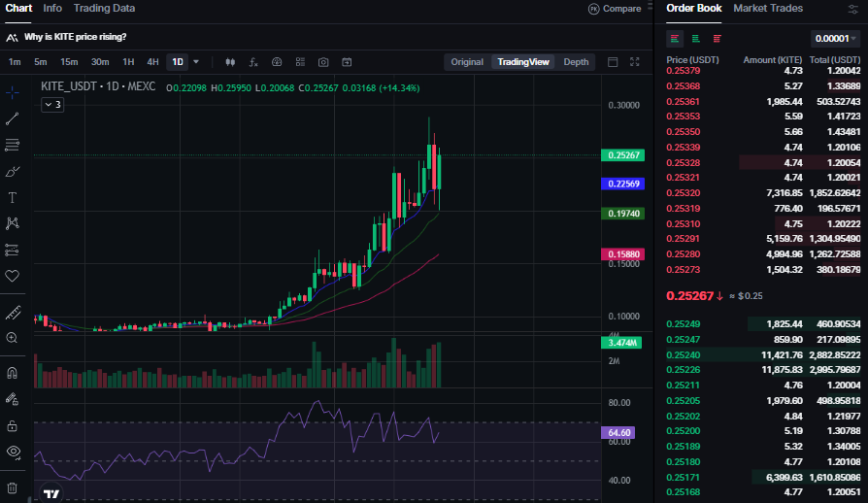
Task: Select the Chart tab
Action: 18,9
